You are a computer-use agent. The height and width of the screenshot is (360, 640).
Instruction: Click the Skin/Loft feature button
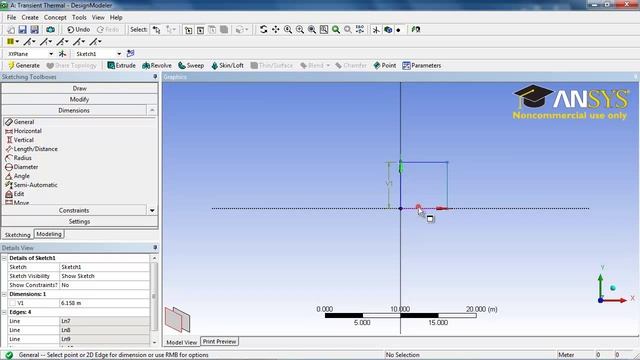tap(227, 65)
